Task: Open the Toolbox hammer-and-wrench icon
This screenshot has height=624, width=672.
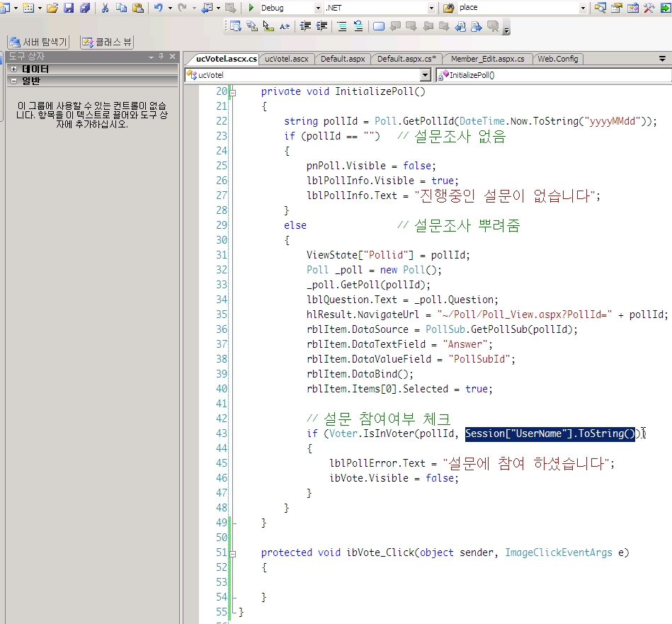Action: 649,8
